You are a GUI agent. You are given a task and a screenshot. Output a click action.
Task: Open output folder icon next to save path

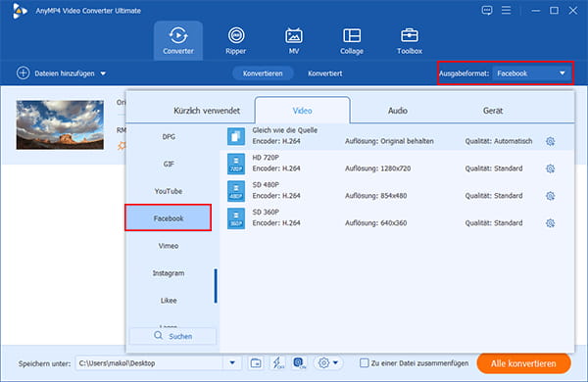coord(256,362)
